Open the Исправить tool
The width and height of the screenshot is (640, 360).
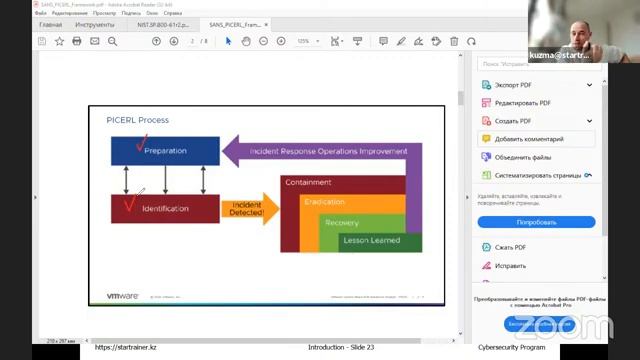[510, 266]
